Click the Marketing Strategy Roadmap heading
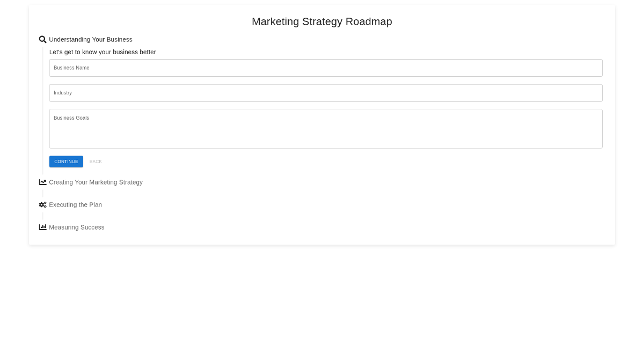 [x=322, y=21]
